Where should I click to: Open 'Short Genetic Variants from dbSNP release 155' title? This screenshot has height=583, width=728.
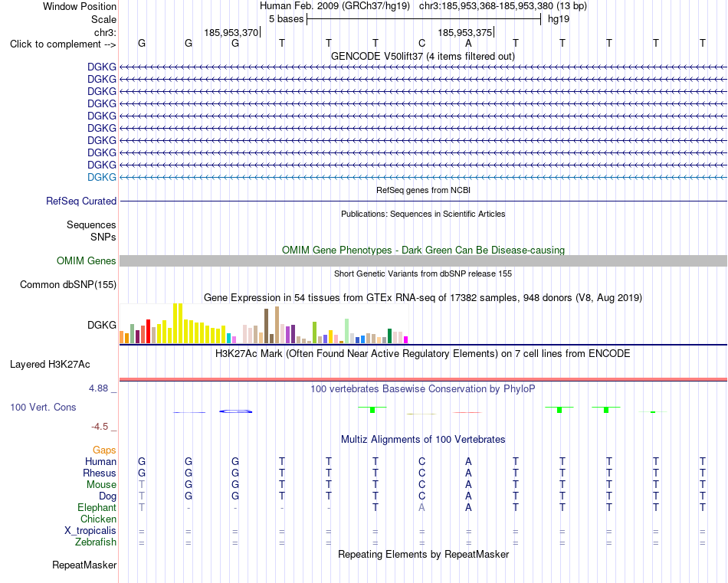pyautogui.click(x=423, y=273)
